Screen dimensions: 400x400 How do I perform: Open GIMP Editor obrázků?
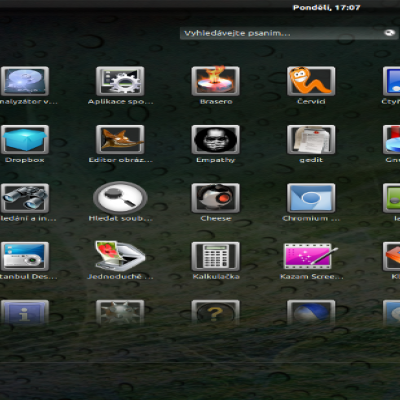(x=120, y=139)
